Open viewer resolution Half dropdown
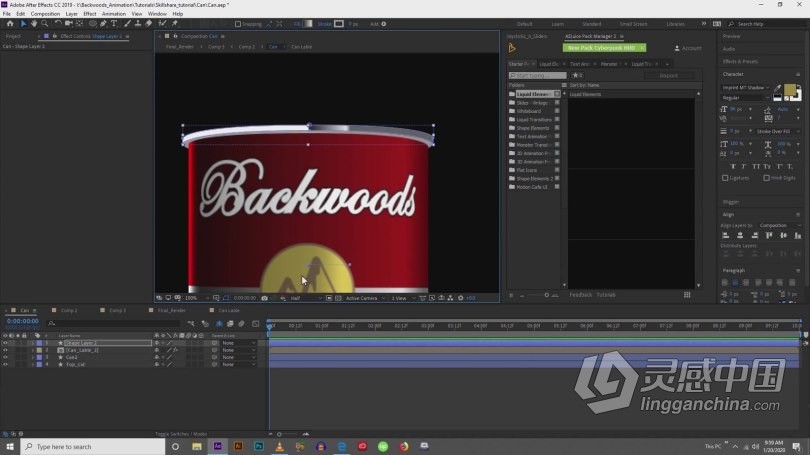810x455 pixels. [306, 298]
